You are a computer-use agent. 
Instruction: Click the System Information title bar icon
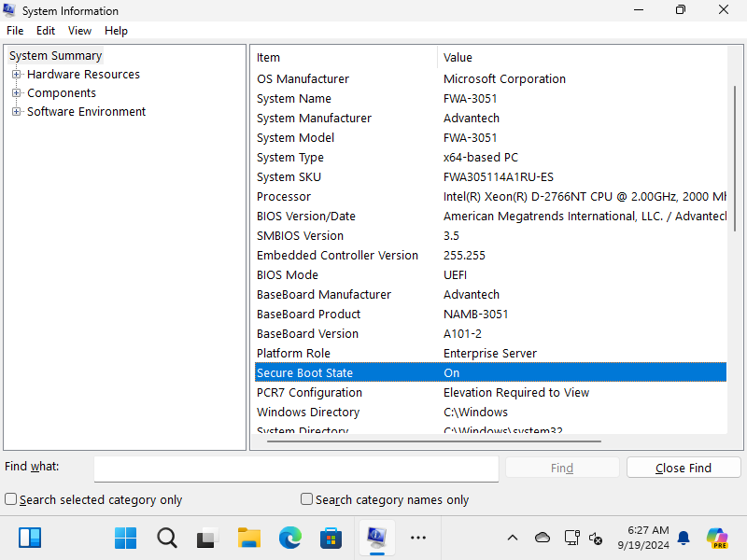tap(9, 10)
